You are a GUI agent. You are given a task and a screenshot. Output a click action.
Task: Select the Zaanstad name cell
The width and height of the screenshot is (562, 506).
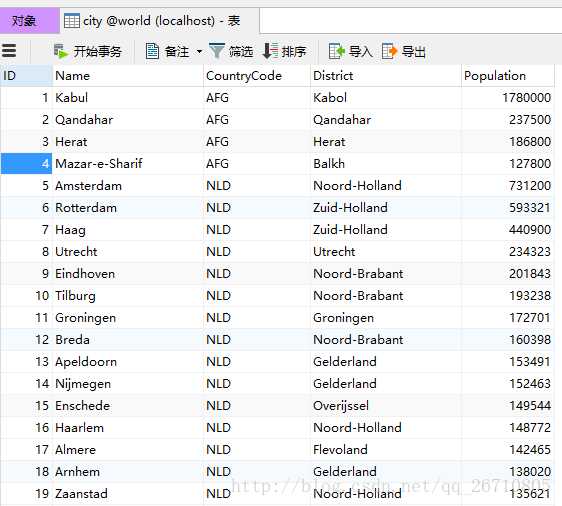tap(128, 494)
